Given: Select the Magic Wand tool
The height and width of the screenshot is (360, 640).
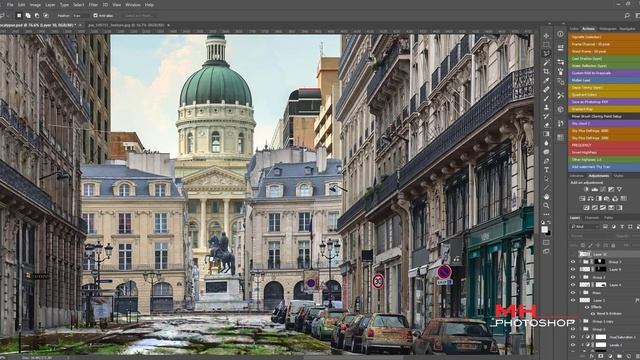Looking at the screenshot, I should pyautogui.click(x=546, y=62).
